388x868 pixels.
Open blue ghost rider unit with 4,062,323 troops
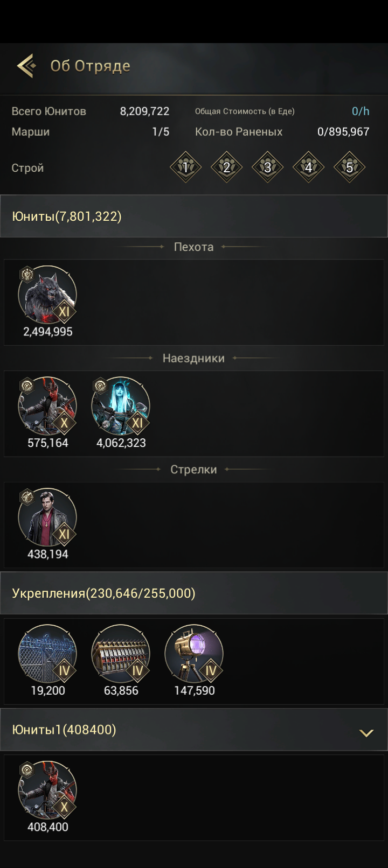click(121, 407)
